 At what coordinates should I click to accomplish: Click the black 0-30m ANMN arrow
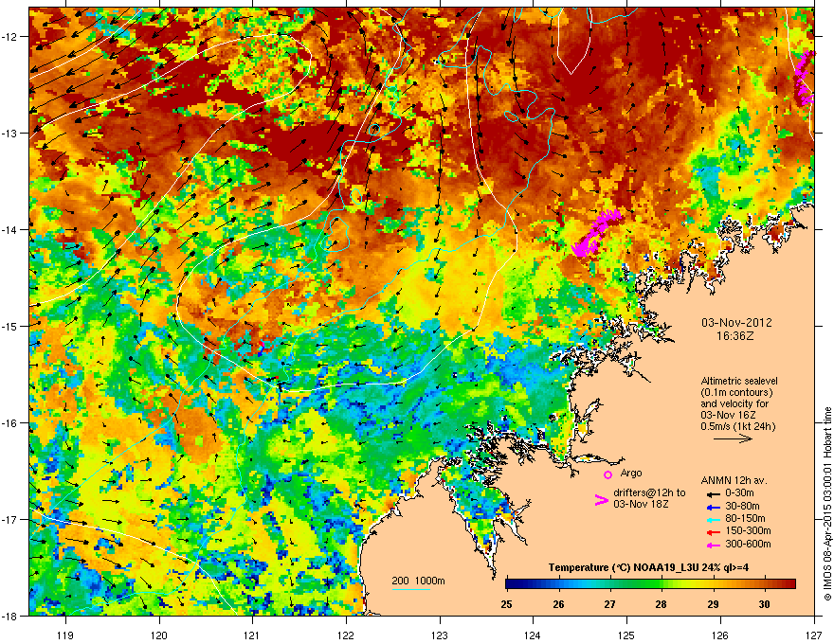[714, 493]
